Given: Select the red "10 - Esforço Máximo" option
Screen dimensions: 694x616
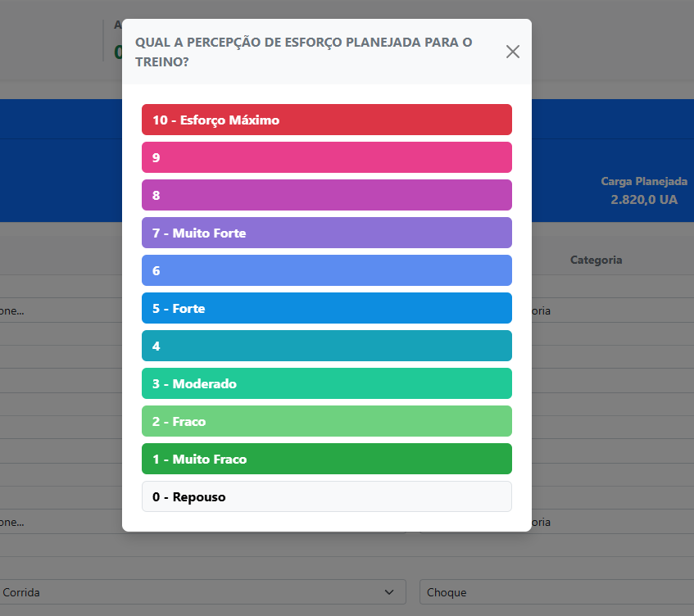Looking at the screenshot, I should point(326,120).
